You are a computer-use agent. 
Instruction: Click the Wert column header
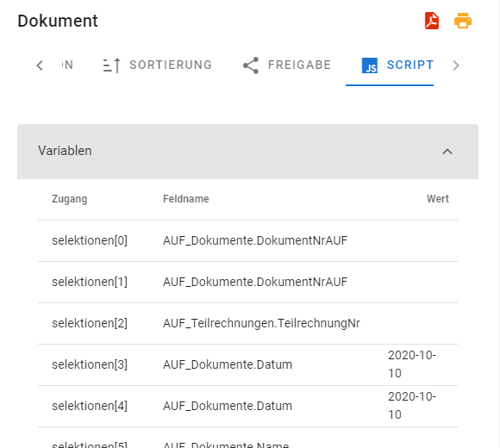point(438,199)
